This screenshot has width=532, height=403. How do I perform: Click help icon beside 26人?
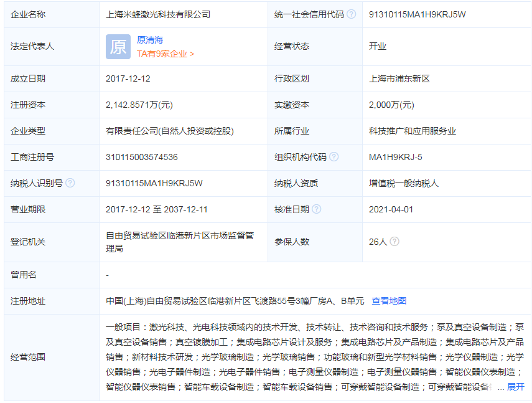394,242
